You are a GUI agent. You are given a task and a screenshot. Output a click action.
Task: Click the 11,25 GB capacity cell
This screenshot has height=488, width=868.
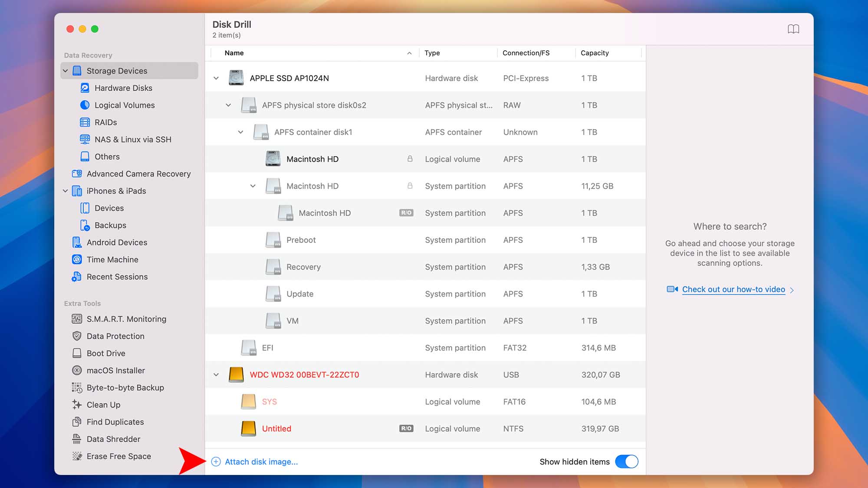597,186
